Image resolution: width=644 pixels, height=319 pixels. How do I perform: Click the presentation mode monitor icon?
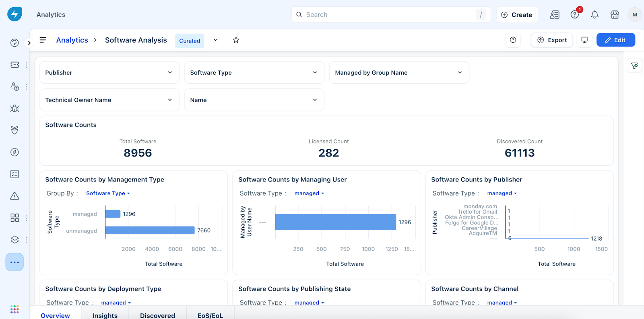pyautogui.click(x=584, y=40)
